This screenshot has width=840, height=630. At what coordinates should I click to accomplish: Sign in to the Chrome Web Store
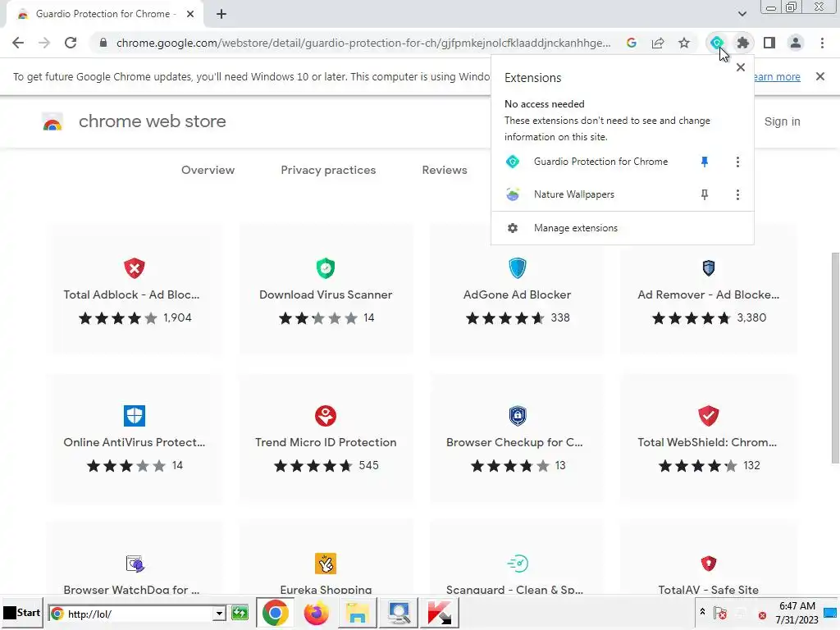[782, 121]
